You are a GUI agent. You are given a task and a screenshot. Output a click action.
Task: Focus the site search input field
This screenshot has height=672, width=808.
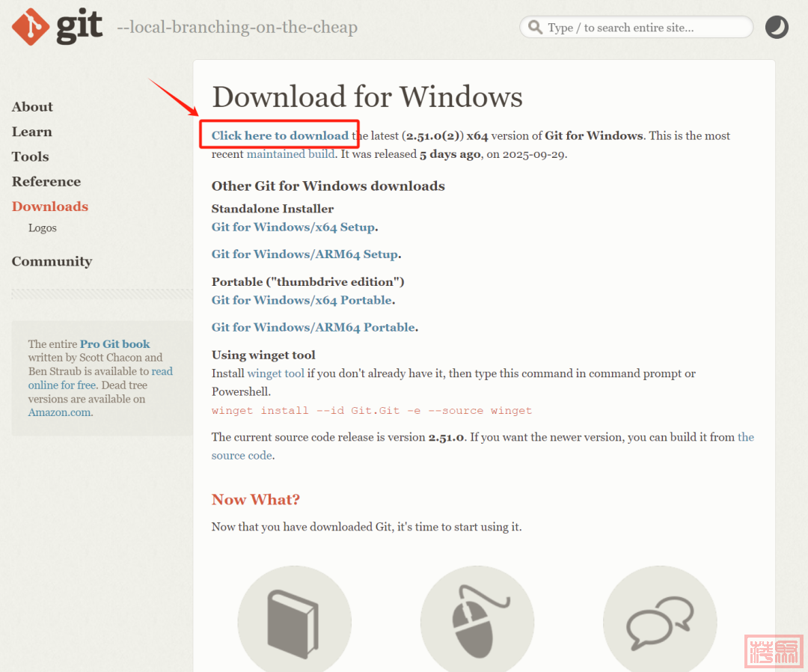(x=643, y=28)
